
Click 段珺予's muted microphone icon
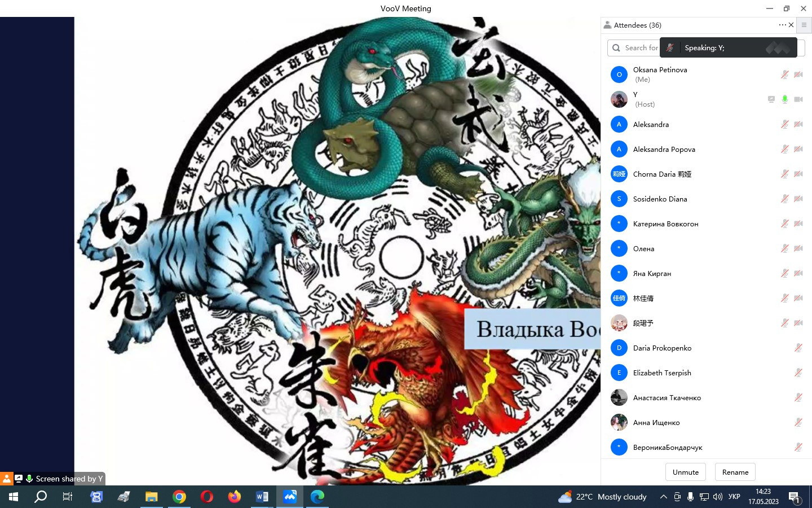(784, 323)
